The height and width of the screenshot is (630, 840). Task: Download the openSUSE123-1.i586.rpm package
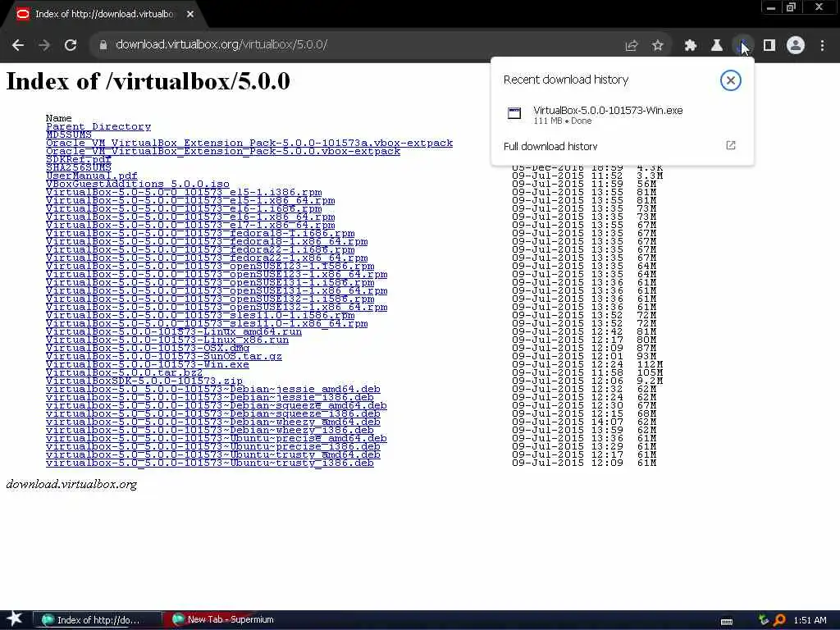coord(210,267)
